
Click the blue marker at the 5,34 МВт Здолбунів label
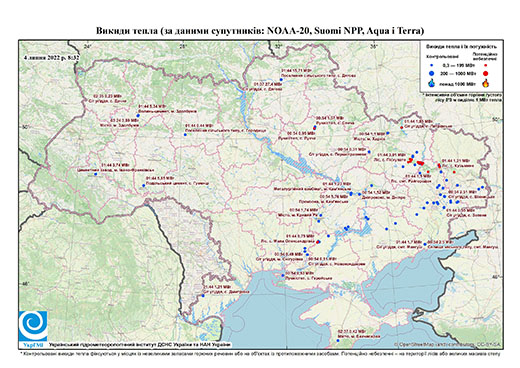[x=138, y=115]
